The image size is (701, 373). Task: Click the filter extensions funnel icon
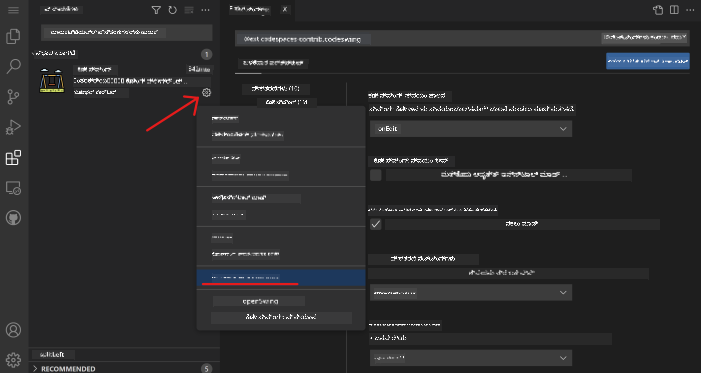156,10
